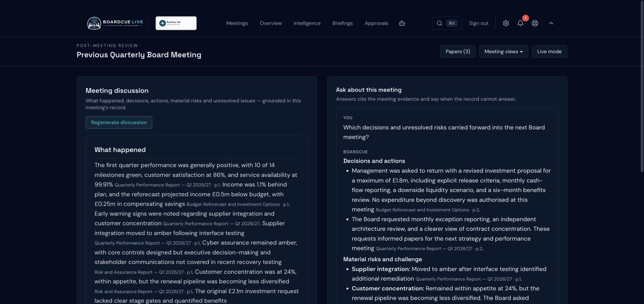Open the help lifebuoy icon
The width and height of the screenshot is (644, 304).
(x=535, y=23)
